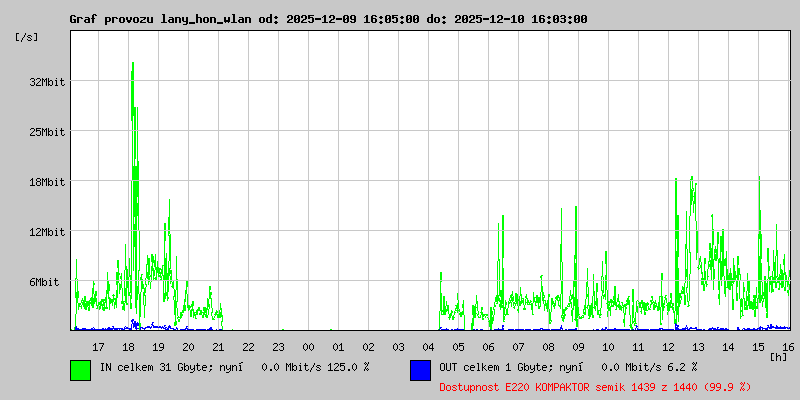The height and width of the screenshot is (400, 800).
Task: Click the '04' hour label on x-axis
Action: click(429, 347)
